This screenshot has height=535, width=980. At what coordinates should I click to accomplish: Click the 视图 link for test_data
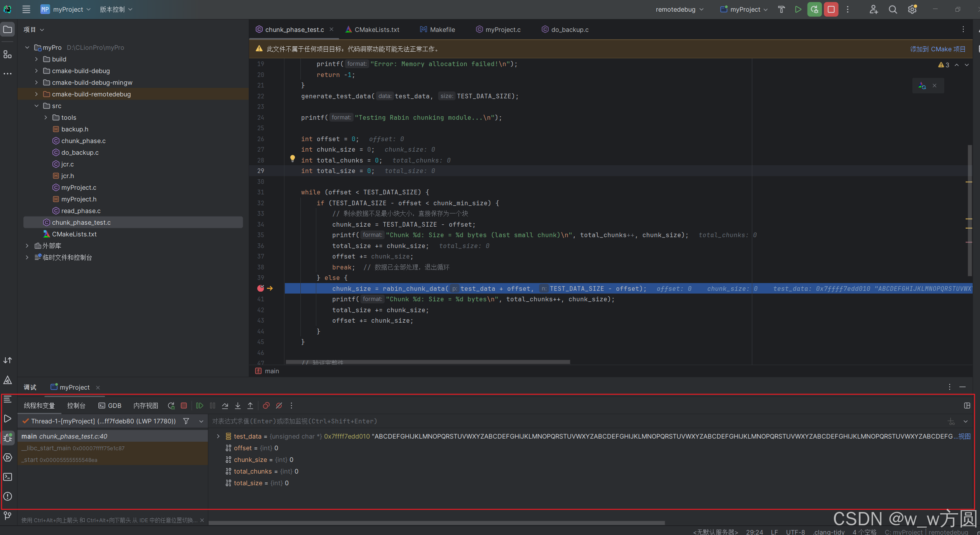coord(965,436)
